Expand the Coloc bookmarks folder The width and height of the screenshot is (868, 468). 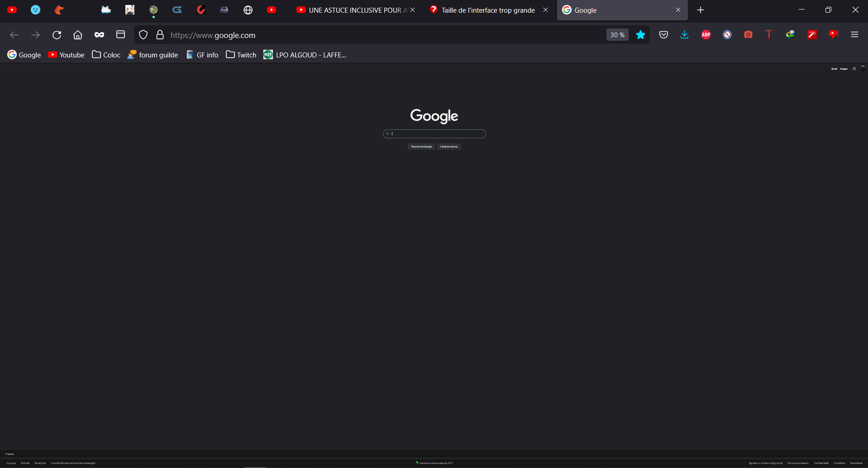(106, 55)
